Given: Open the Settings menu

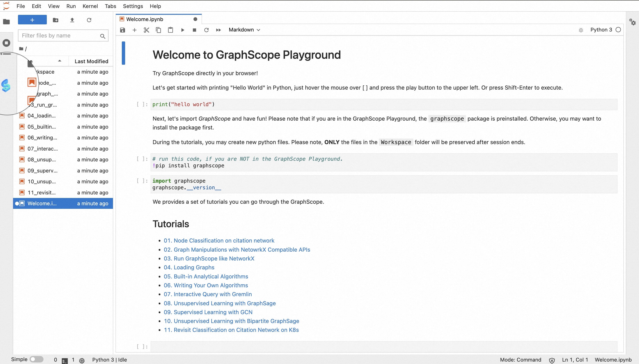Looking at the screenshot, I should point(133,6).
